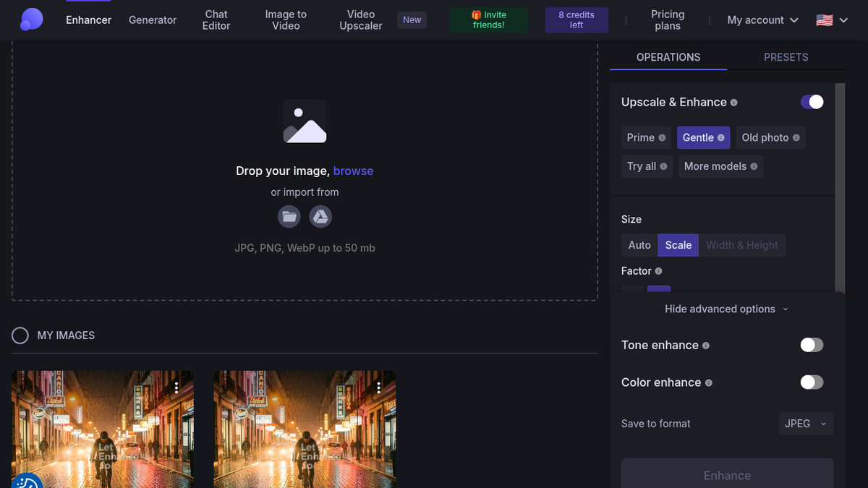Open info icon on More models

[754, 166]
